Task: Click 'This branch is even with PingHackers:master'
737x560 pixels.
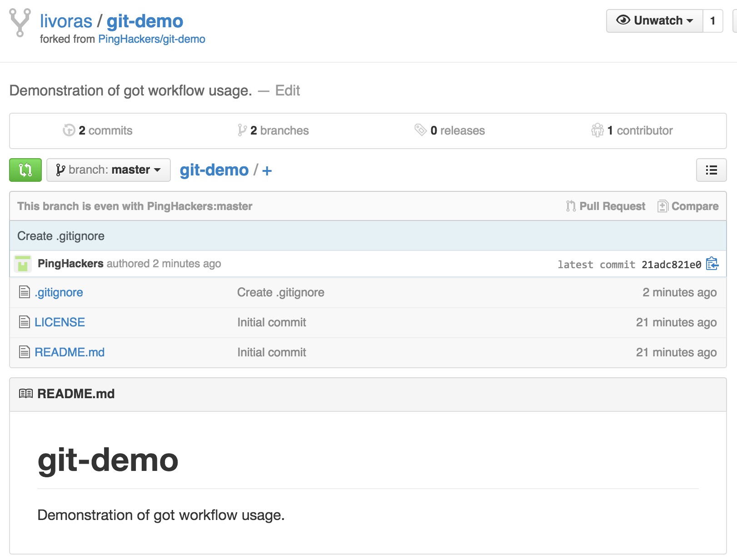Action: 135,206
